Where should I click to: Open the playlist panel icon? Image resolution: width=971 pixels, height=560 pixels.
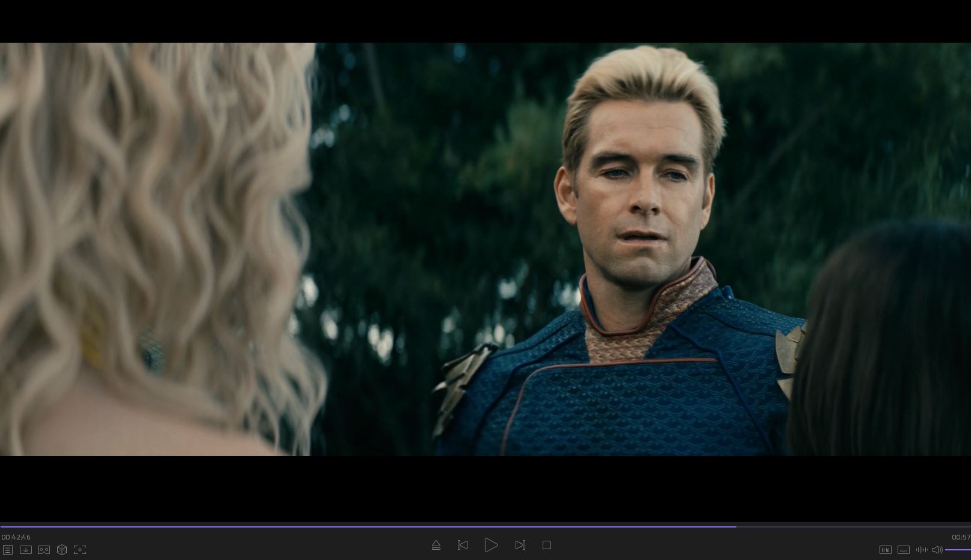coord(8,550)
